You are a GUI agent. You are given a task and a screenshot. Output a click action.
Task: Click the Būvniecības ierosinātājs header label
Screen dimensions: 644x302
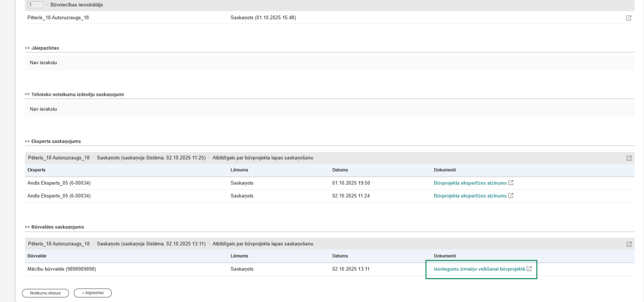(77, 5)
